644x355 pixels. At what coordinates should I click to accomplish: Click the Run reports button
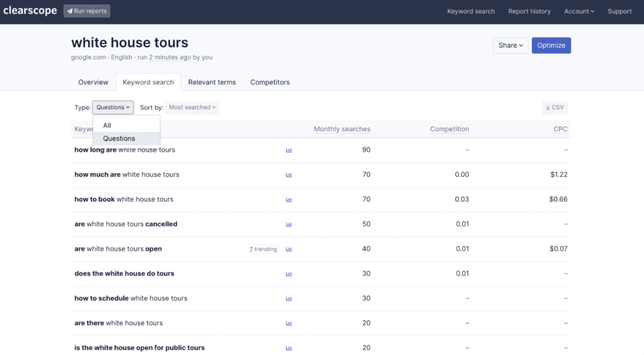click(x=87, y=11)
